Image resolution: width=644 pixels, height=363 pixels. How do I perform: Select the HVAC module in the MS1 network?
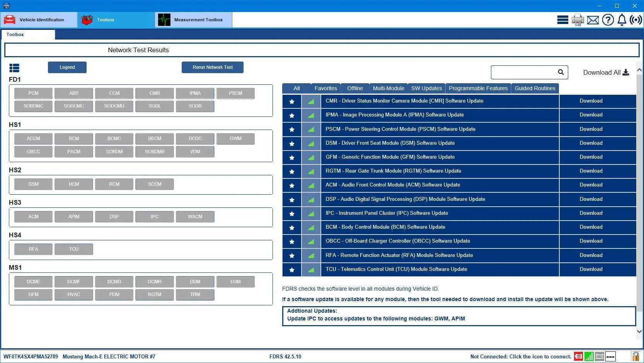(x=74, y=295)
